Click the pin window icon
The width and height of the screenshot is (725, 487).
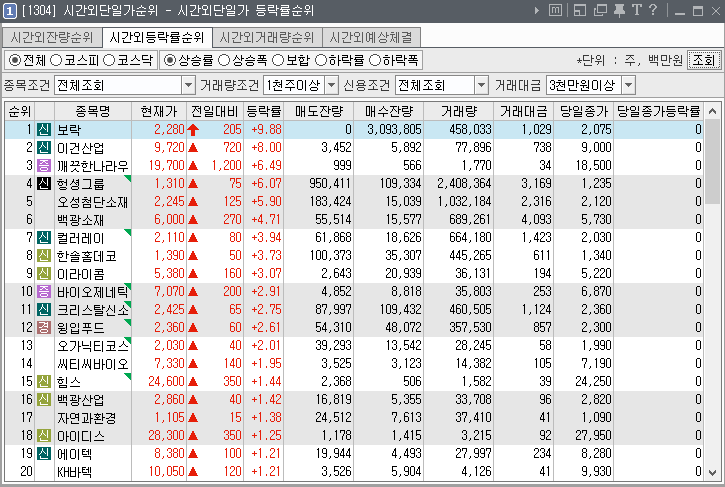[619, 10]
